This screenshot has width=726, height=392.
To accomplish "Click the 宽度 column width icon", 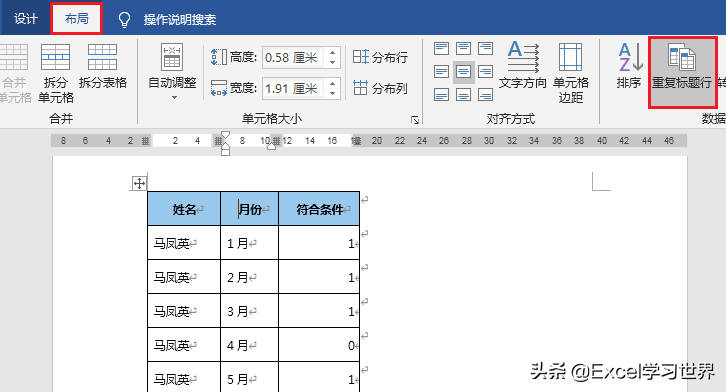I will tap(219, 87).
